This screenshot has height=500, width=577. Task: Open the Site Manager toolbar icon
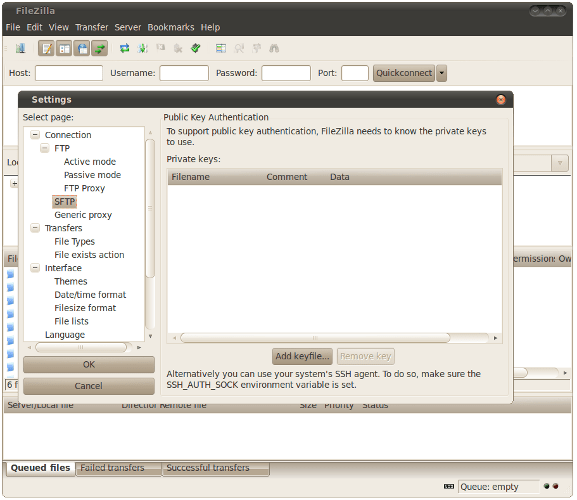(20, 48)
